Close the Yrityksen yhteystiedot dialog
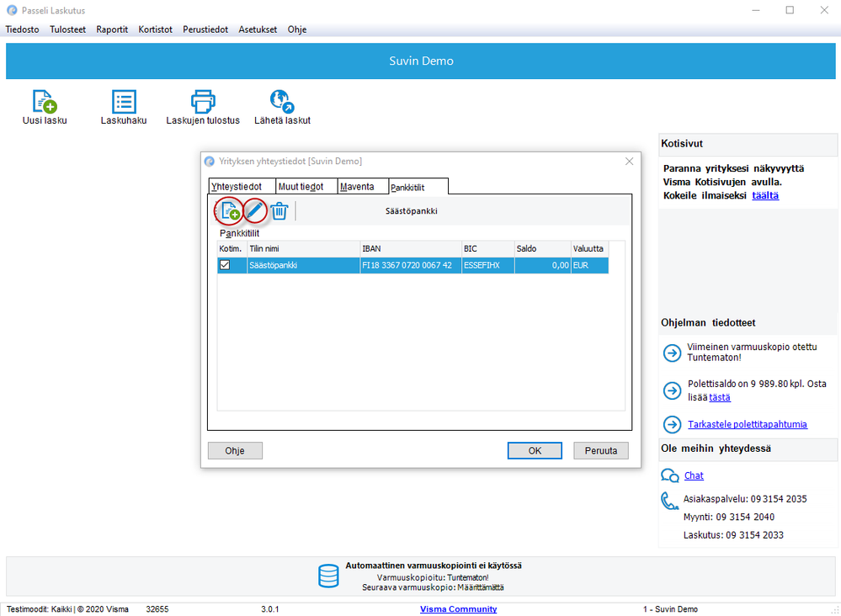 tap(629, 162)
